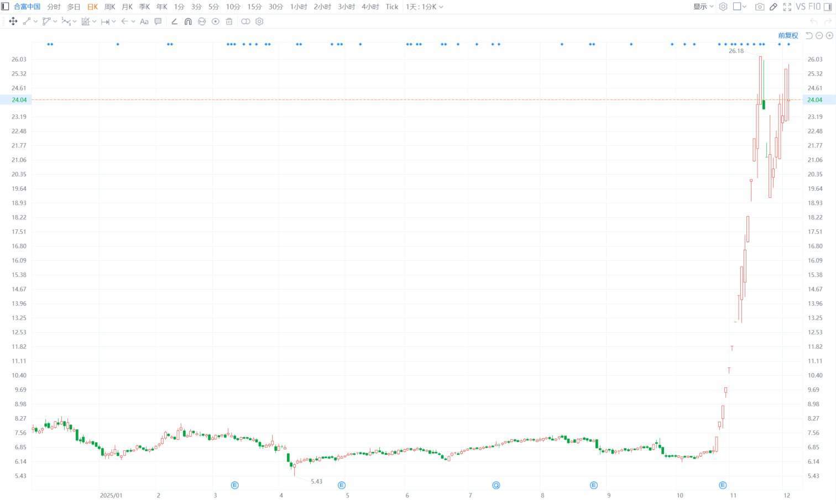This screenshot has height=504, width=836.
Task: Expand the range measurement tool options
Action: coord(94,22)
